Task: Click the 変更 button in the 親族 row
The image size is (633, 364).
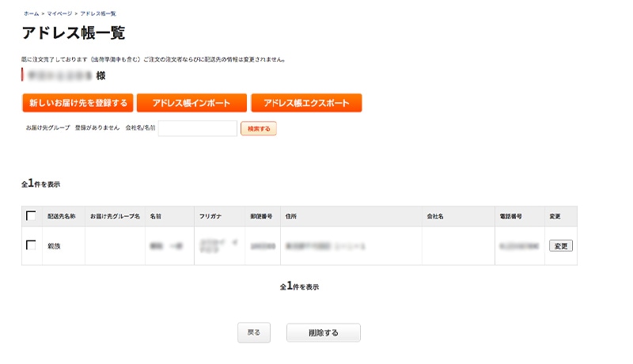Action: click(560, 246)
